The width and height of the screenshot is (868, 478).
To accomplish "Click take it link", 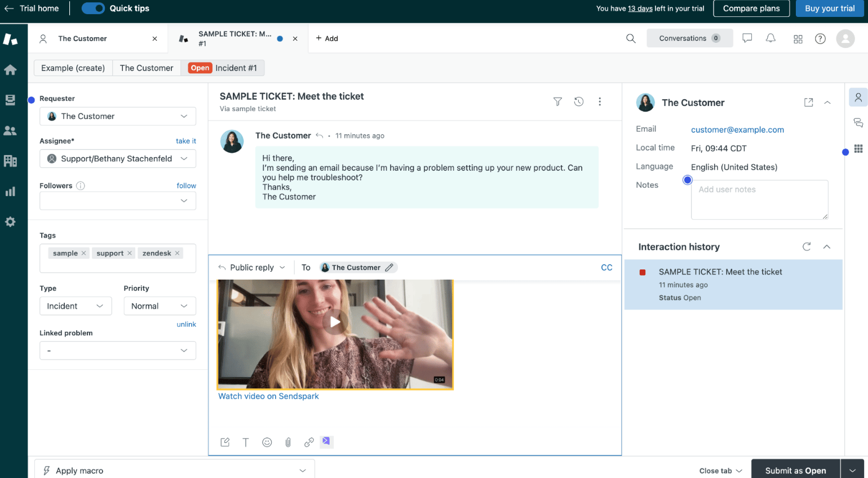I will pos(186,141).
